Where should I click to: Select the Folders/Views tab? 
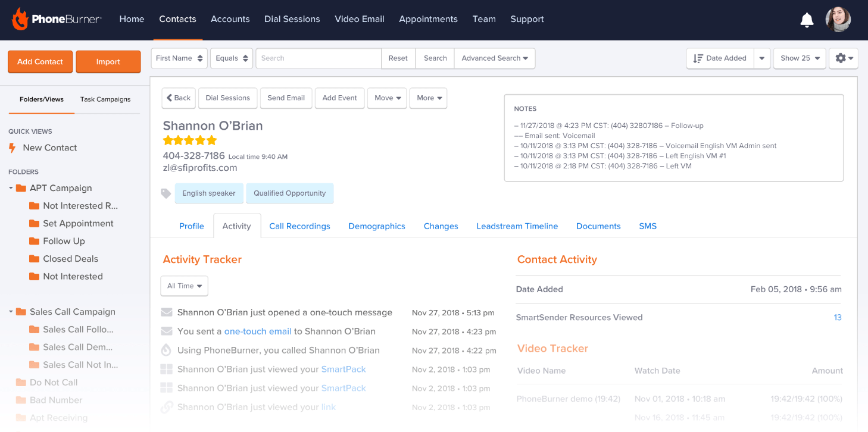point(42,99)
